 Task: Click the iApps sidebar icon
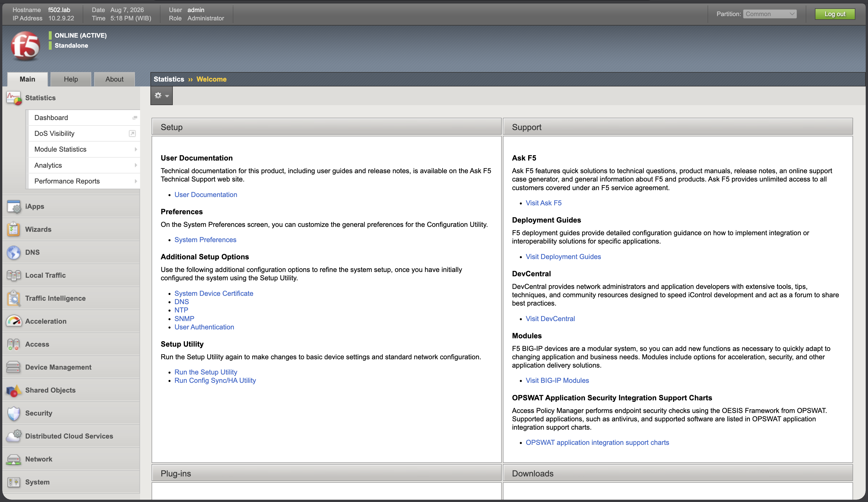coord(14,206)
